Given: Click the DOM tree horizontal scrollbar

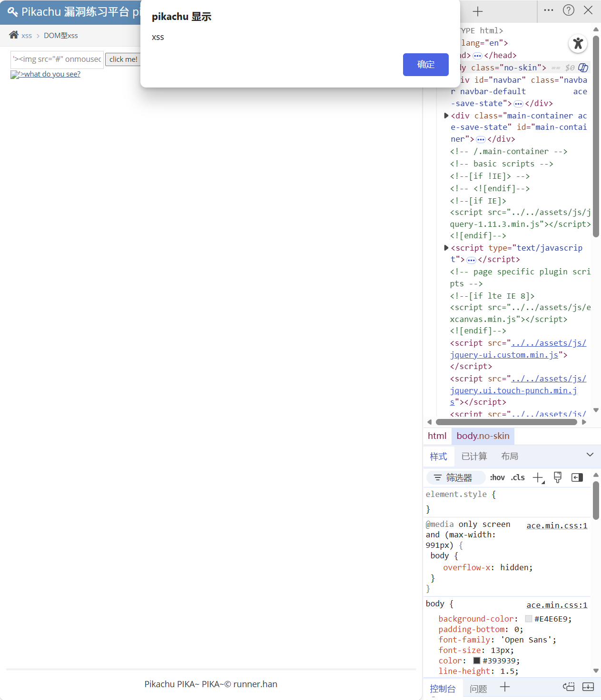Looking at the screenshot, I should click(506, 422).
